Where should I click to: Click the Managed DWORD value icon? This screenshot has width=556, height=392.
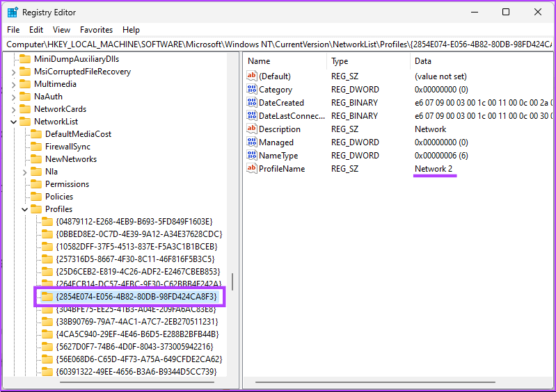click(252, 142)
